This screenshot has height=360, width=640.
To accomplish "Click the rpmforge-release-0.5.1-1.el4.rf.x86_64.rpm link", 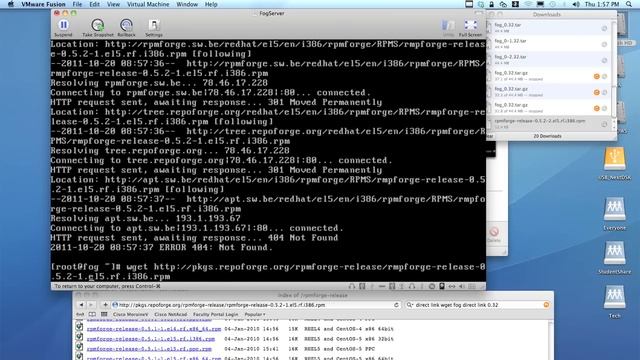I will [x=153, y=329].
